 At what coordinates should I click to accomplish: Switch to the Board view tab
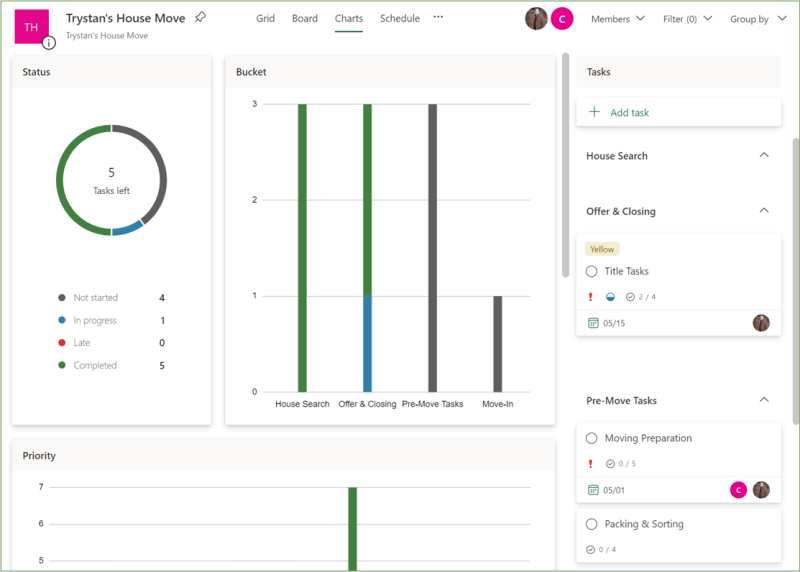click(x=305, y=18)
